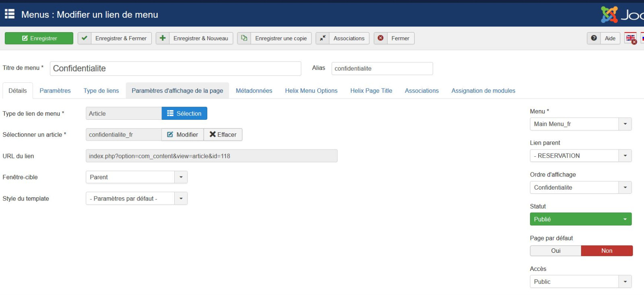Click the English flag language icon
The width and height of the screenshot is (644, 295).
click(630, 38)
